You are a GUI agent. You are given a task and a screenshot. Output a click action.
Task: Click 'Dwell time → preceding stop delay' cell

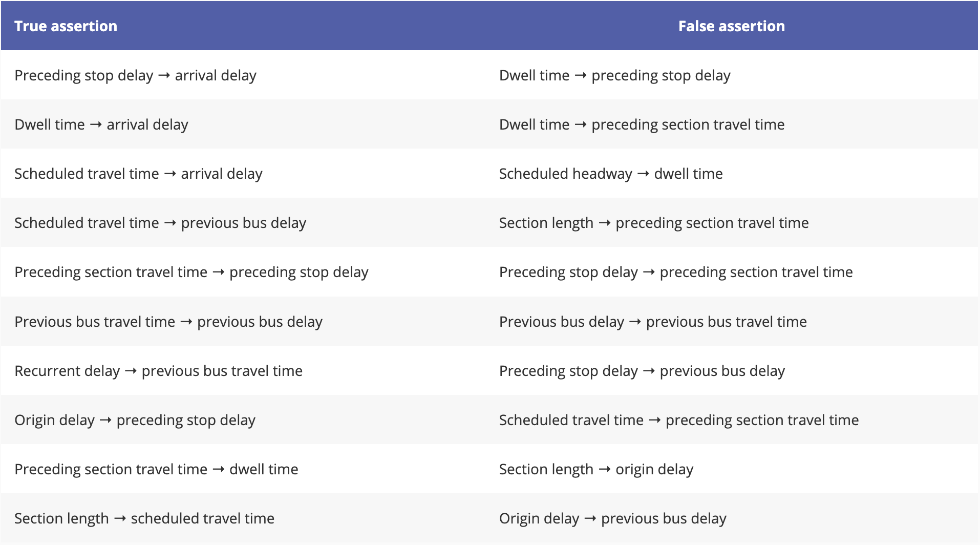tap(614, 75)
